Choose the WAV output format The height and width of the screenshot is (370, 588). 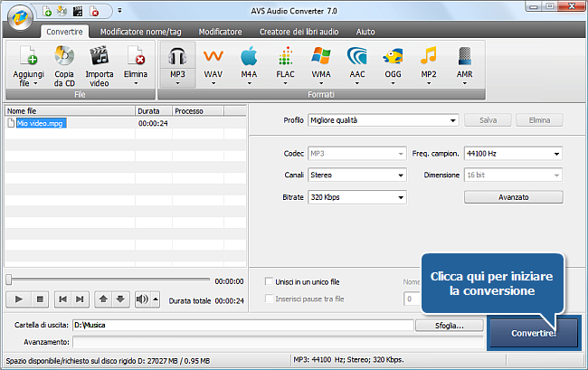(213, 58)
